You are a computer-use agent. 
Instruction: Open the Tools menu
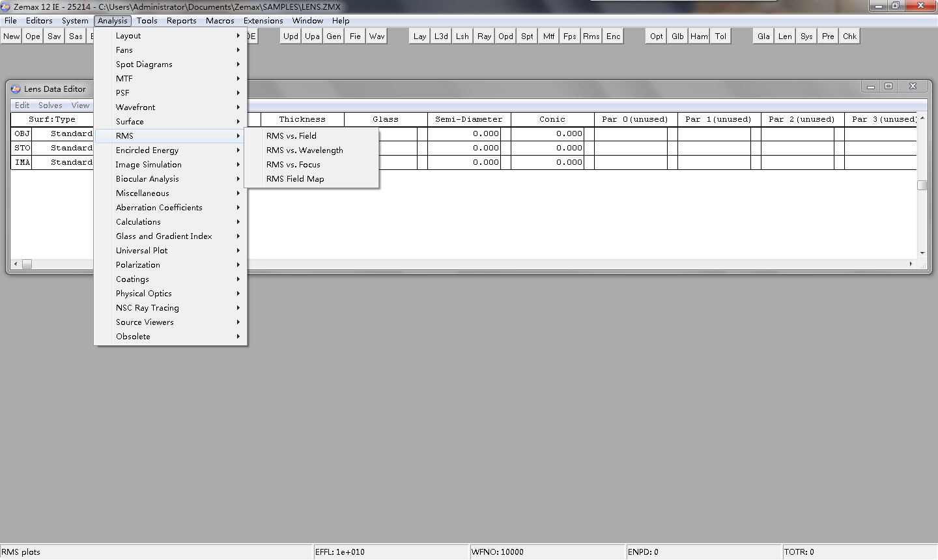point(147,21)
